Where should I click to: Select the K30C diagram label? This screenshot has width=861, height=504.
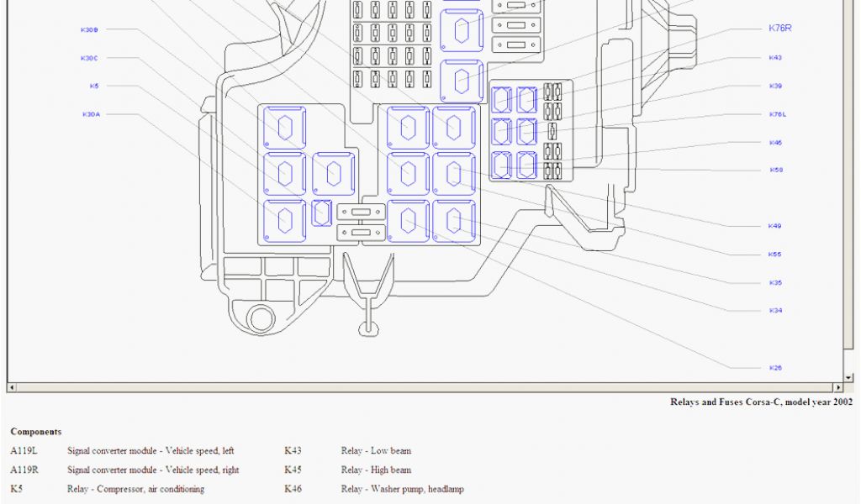pyautogui.click(x=89, y=58)
